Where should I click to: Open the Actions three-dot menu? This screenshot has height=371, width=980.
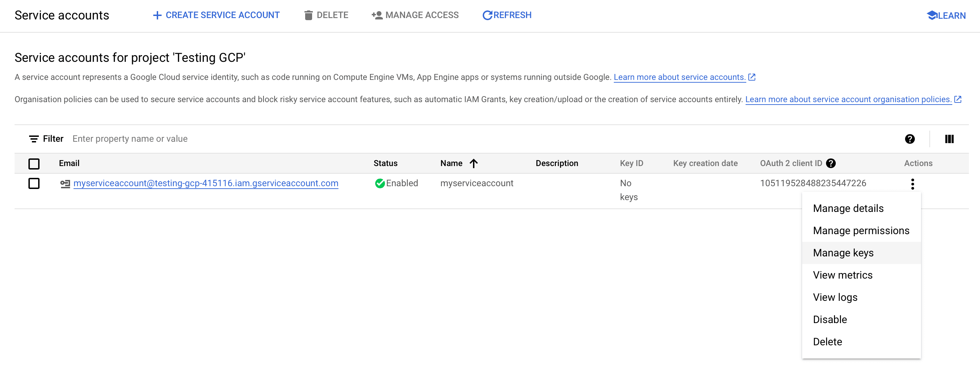(913, 184)
